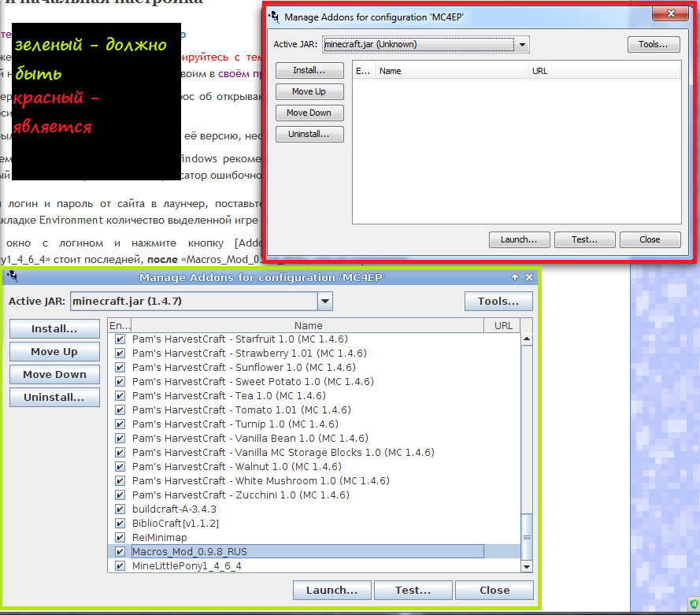Open Active JAR dropdown showing minecraft.jar (1.4.7)
The width and height of the screenshot is (700, 615).
coord(325,302)
